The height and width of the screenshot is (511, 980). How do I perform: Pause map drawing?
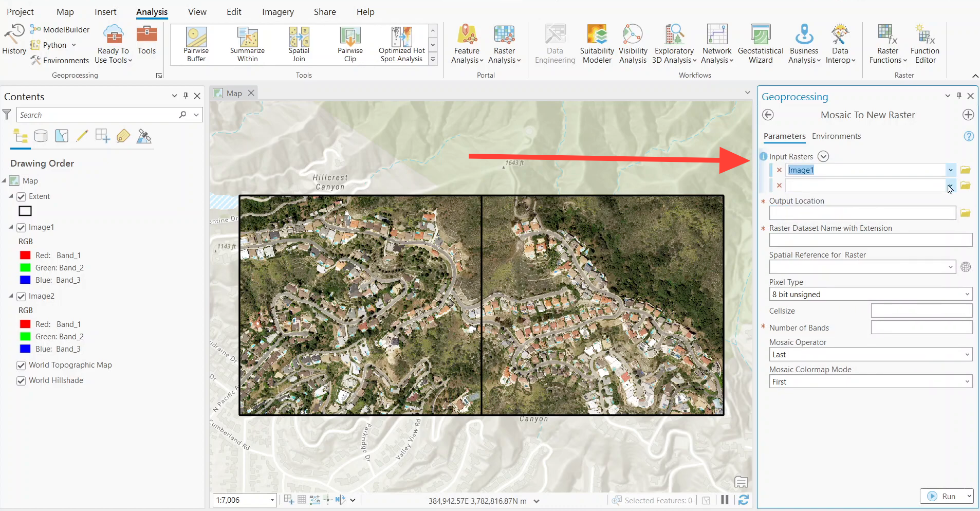pyautogui.click(x=725, y=500)
